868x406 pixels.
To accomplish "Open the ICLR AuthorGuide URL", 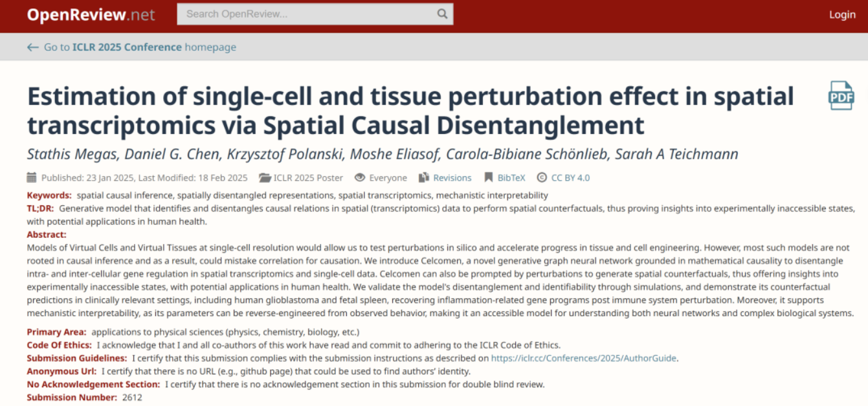I will (x=584, y=358).
